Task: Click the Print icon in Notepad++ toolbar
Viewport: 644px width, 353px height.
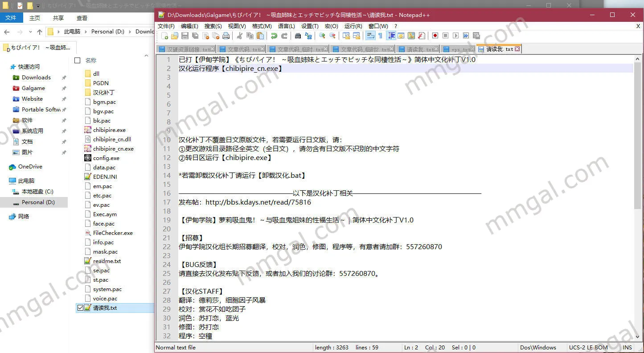Action: pyautogui.click(x=226, y=36)
